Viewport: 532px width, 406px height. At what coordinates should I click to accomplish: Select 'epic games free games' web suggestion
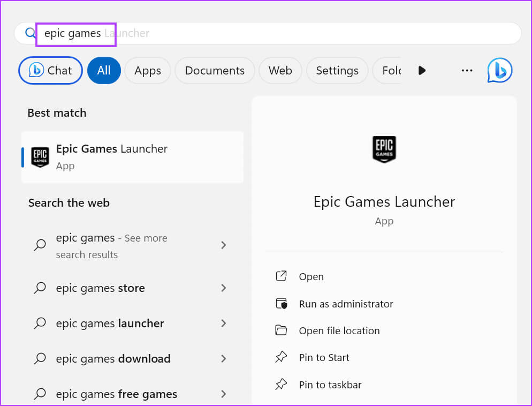pyautogui.click(x=116, y=394)
